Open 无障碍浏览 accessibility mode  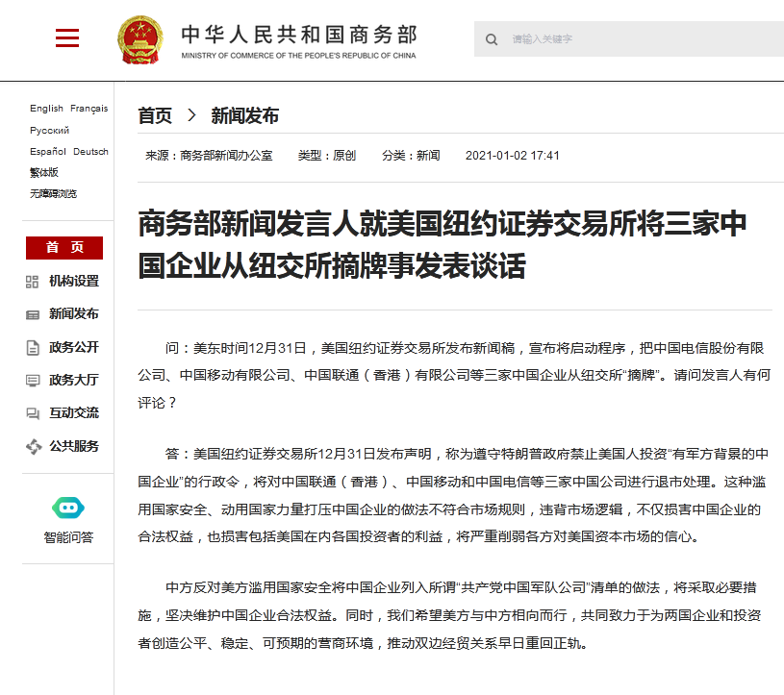pos(54,194)
